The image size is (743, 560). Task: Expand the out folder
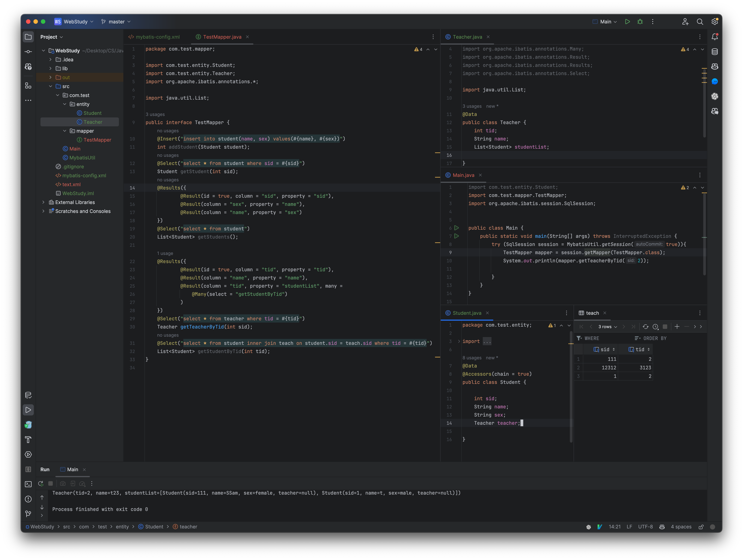click(50, 77)
